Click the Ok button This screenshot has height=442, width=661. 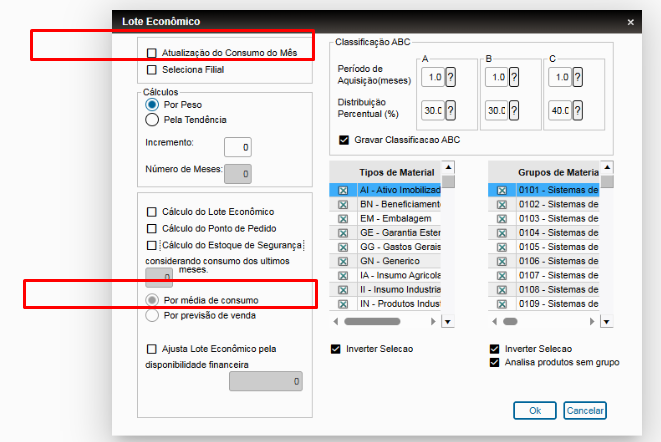(535, 410)
